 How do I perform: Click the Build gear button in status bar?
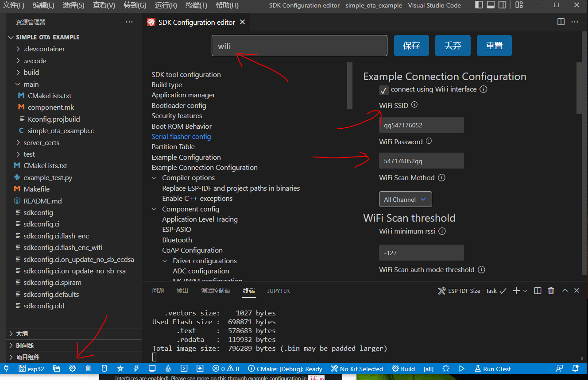point(403,368)
